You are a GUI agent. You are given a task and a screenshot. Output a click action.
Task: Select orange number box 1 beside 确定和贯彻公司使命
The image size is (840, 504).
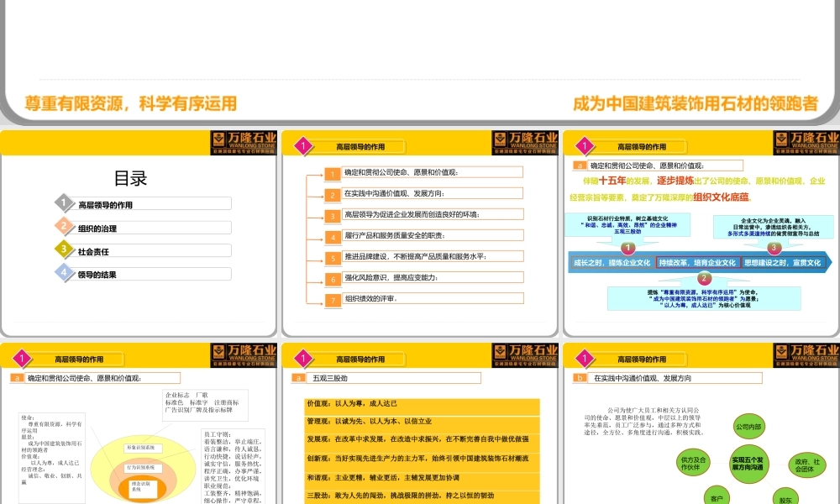[333, 174]
